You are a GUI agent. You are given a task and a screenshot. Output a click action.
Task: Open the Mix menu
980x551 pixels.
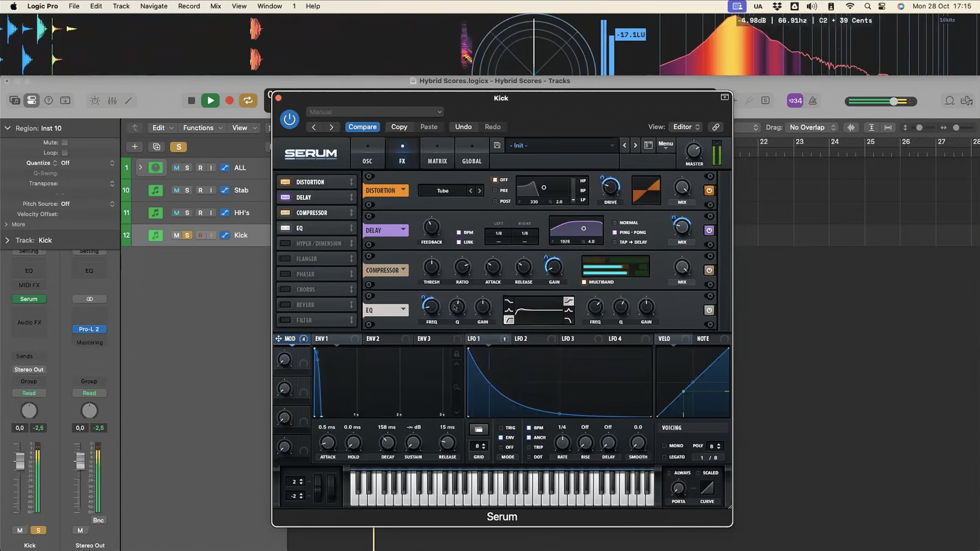click(x=216, y=6)
